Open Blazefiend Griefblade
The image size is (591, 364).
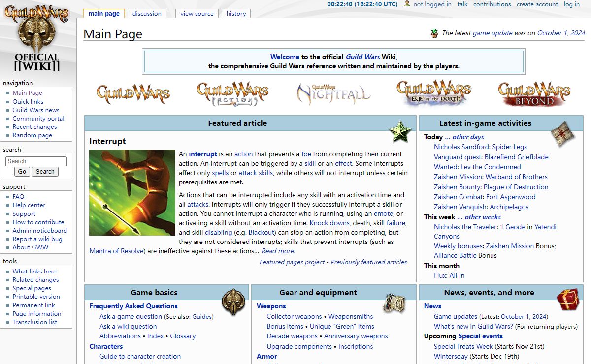coord(516,157)
